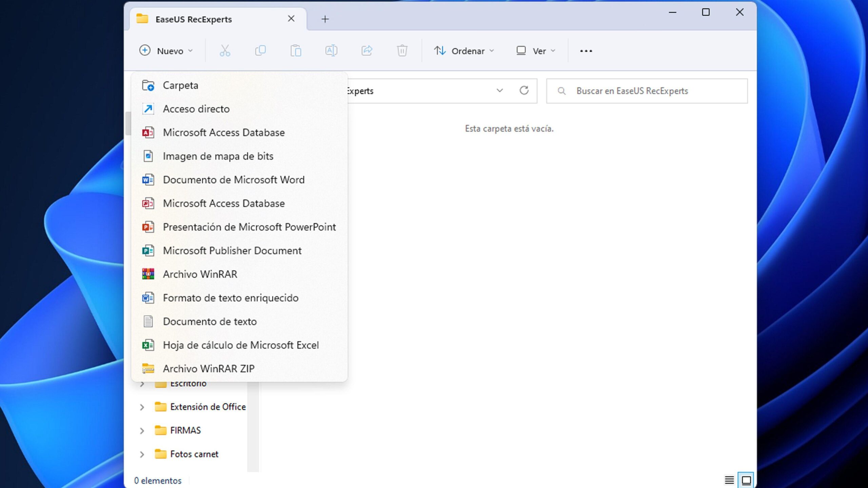Image resolution: width=868 pixels, height=488 pixels.
Task: Choose Hoja de cálculo de Microsoft Excel
Action: [x=239, y=345]
